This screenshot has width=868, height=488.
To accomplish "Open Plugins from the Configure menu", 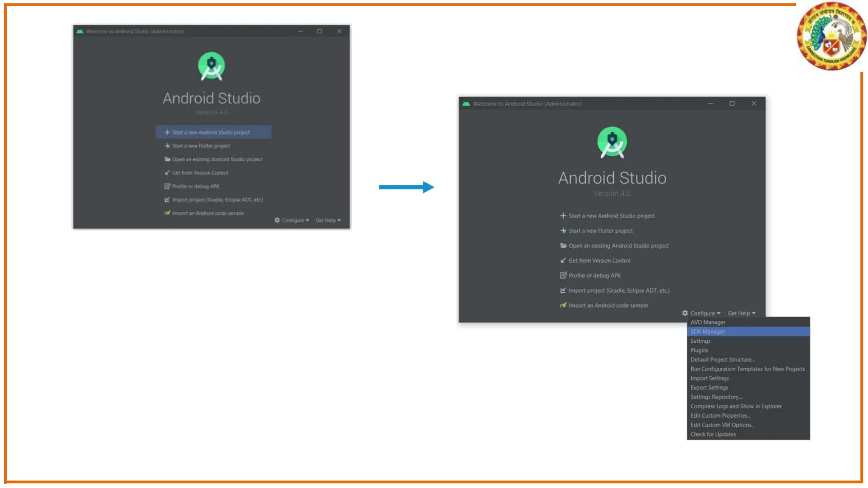I will pyautogui.click(x=699, y=350).
